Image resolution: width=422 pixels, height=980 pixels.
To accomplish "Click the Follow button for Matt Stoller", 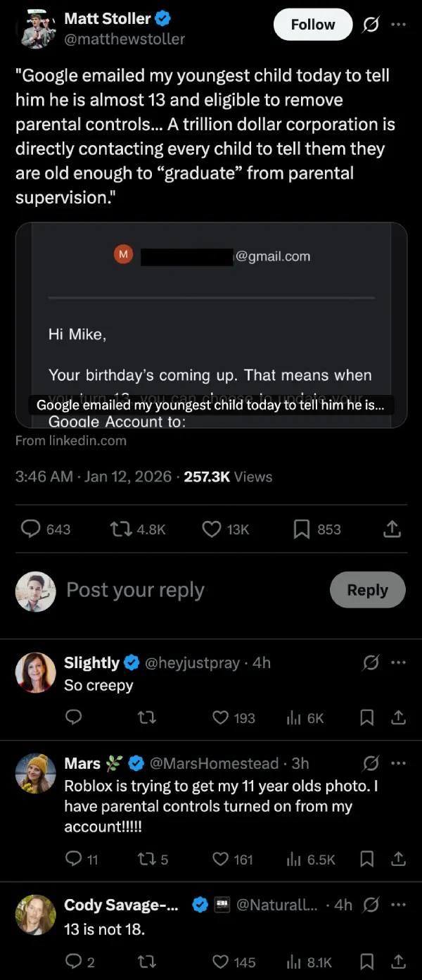I will point(312,24).
